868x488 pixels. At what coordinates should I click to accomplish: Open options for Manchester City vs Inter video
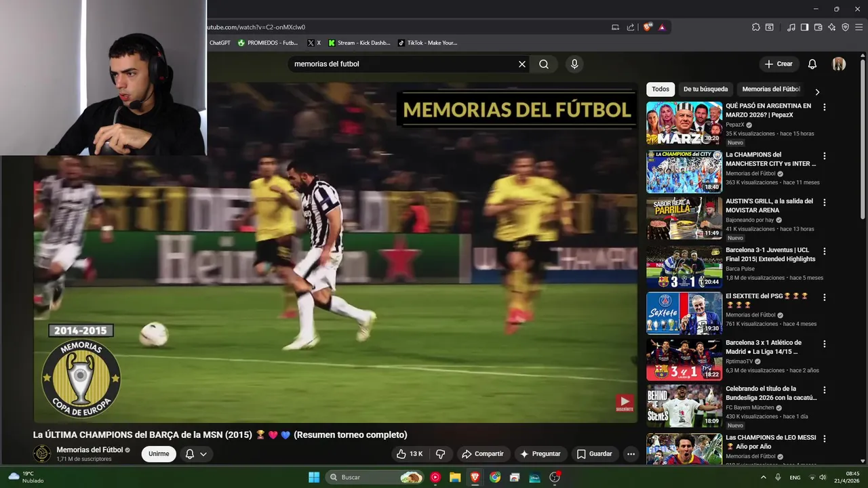(825, 156)
